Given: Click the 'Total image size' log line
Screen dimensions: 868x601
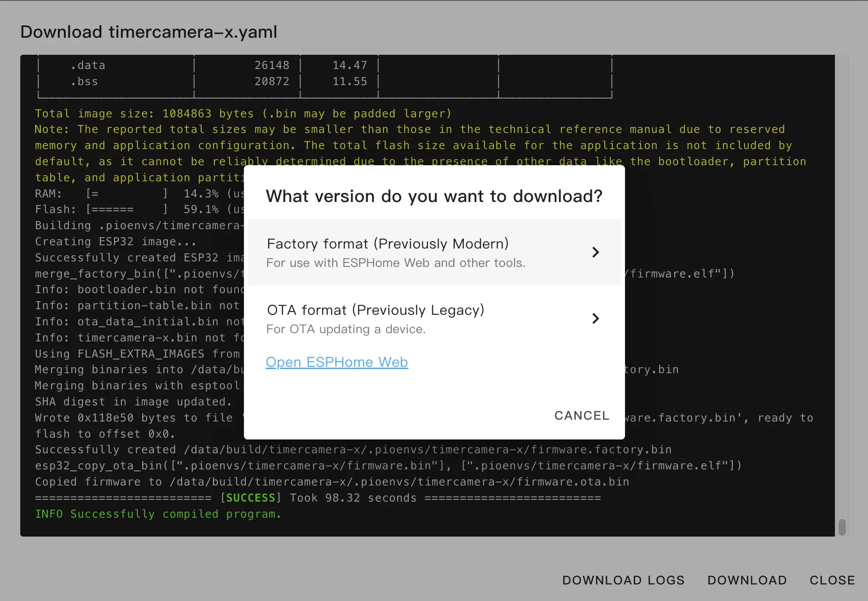Looking at the screenshot, I should 243,114.
